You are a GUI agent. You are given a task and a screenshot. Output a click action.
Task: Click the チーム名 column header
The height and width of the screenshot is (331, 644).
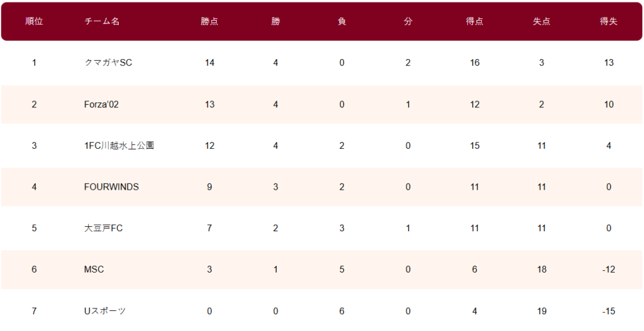click(x=102, y=22)
